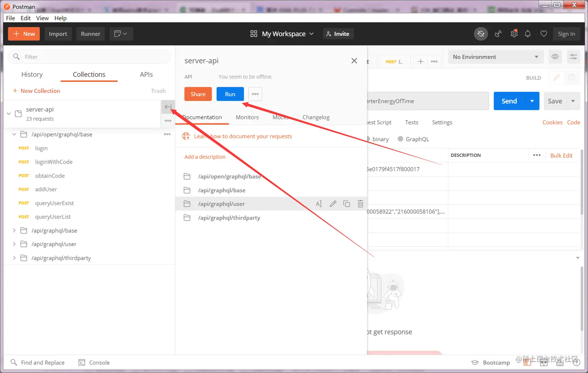Open the Send button dropdown arrow
Viewport: 588px width, 373px height.
click(532, 101)
